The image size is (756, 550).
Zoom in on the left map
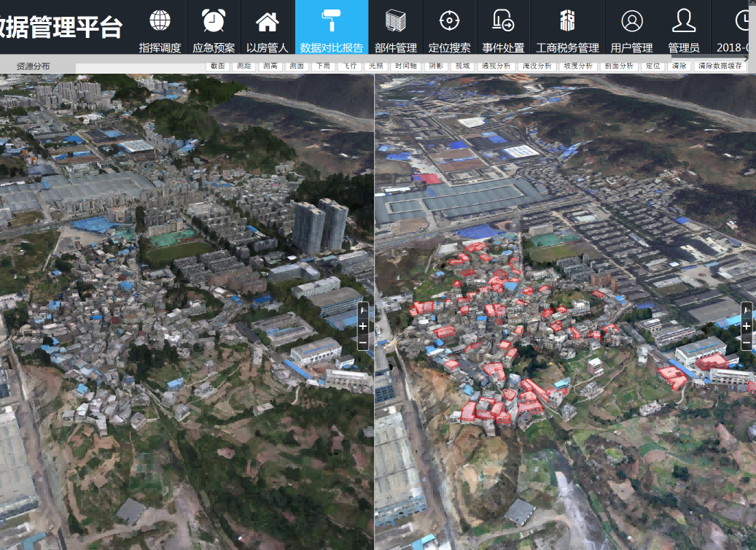363,327
